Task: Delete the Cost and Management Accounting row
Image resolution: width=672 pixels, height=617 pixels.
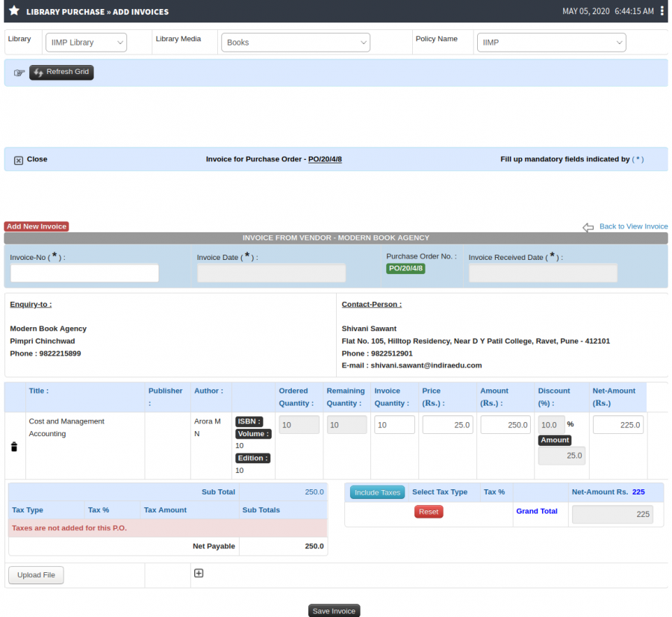Action: coord(14,447)
